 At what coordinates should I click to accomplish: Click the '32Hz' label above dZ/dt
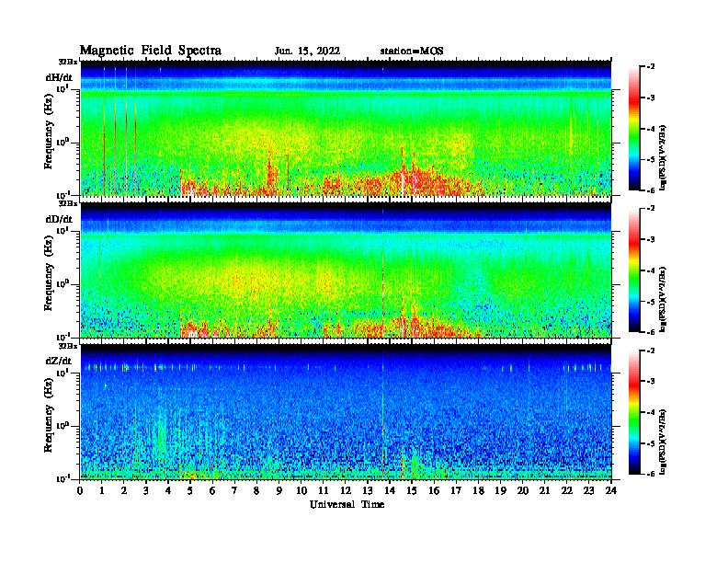[68, 346]
